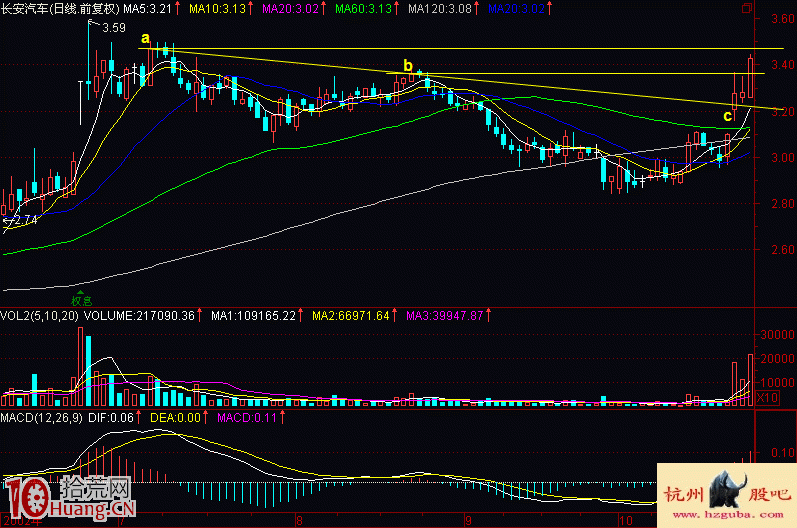This screenshot has height=528, width=797.
Task: Click the yellow 'c' annotation marker
Action: [727, 116]
